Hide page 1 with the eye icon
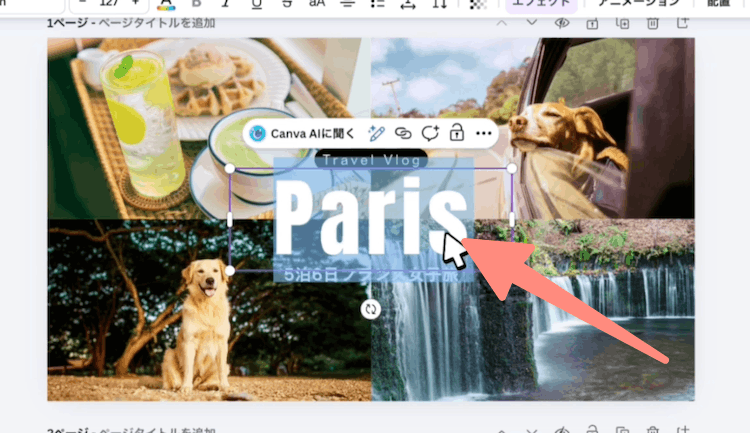Viewport: 750px width, 433px height. (x=562, y=23)
